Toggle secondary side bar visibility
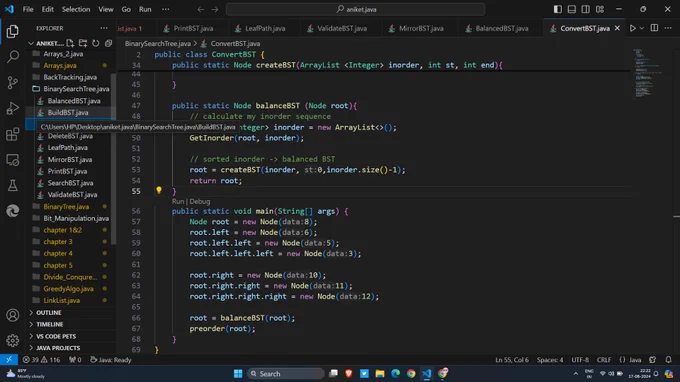680x382 pixels. pyautogui.click(x=585, y=9)
